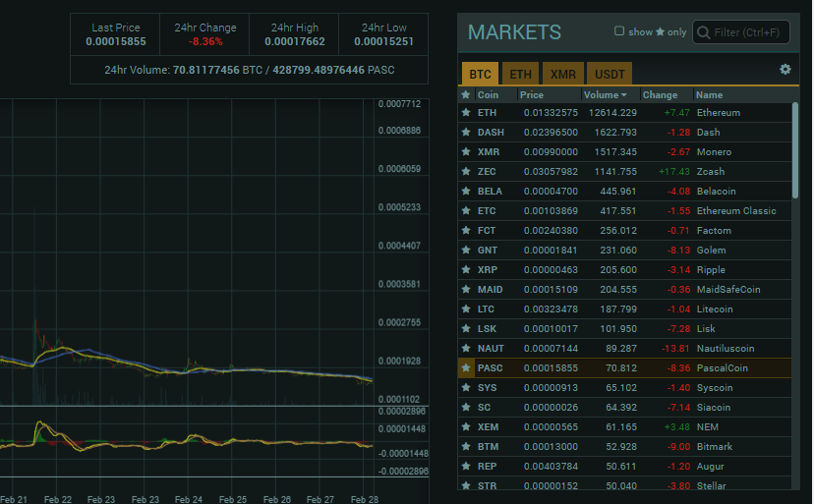The width and height of the screenshot is (814, 504).
Task: Sort by star column header
Action: point(466,94)
